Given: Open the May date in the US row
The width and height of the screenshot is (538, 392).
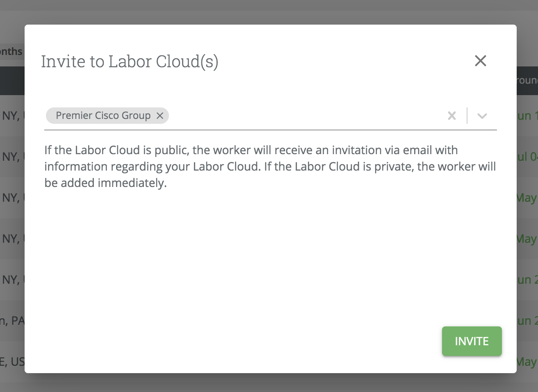Looking at the screenshot, I should [527, 362].
